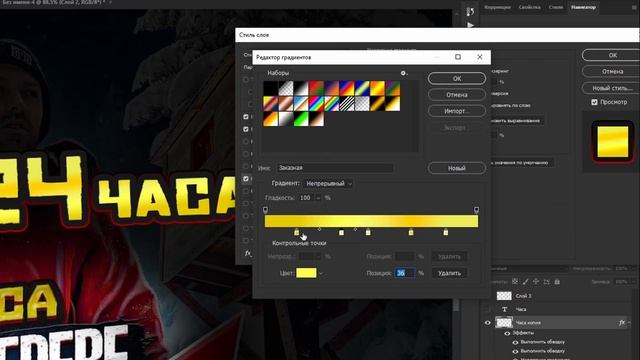The width and height of the screenshot is (640, 360).
Task: Click Отмена in the Layer Style dialog
Action: pos(613,71)
